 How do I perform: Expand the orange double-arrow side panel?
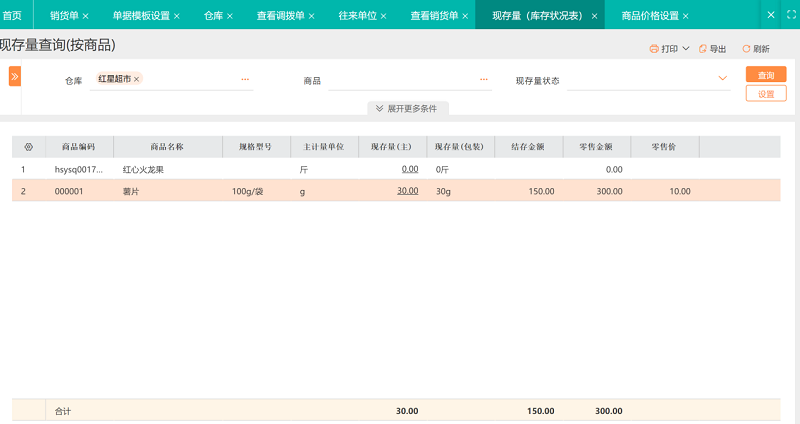click(x=15, y=76)
